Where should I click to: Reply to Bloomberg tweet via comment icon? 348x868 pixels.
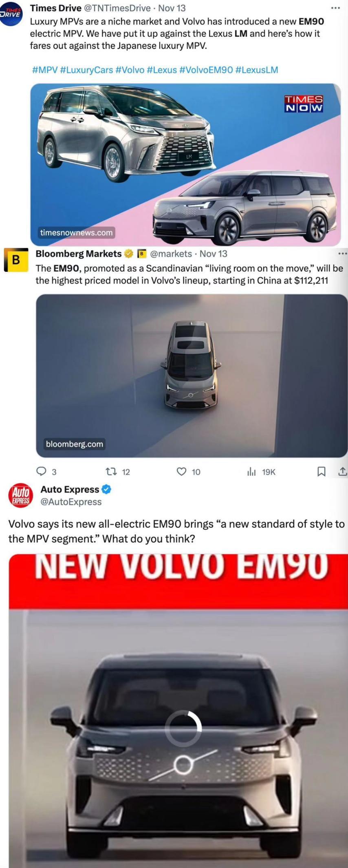click(42, 471)
